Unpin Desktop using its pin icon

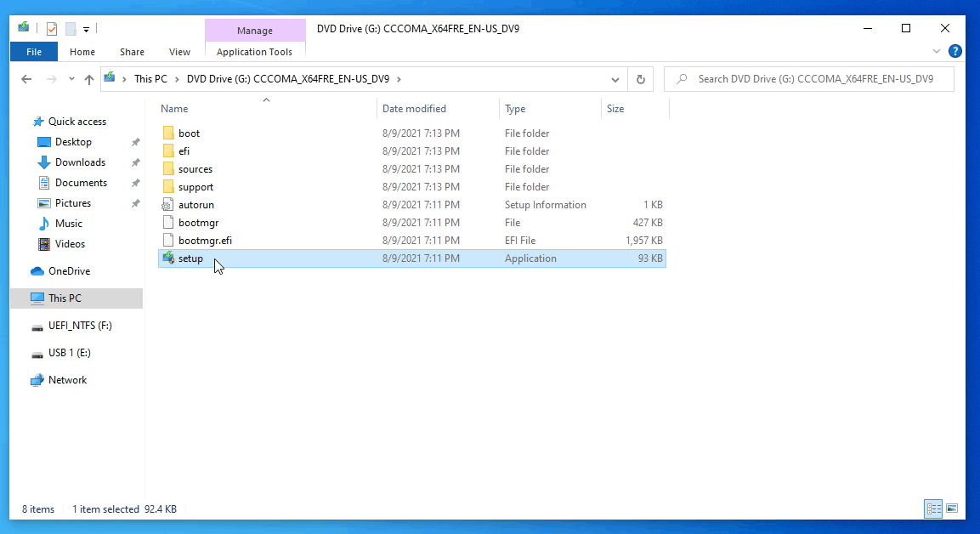[135, 143]
